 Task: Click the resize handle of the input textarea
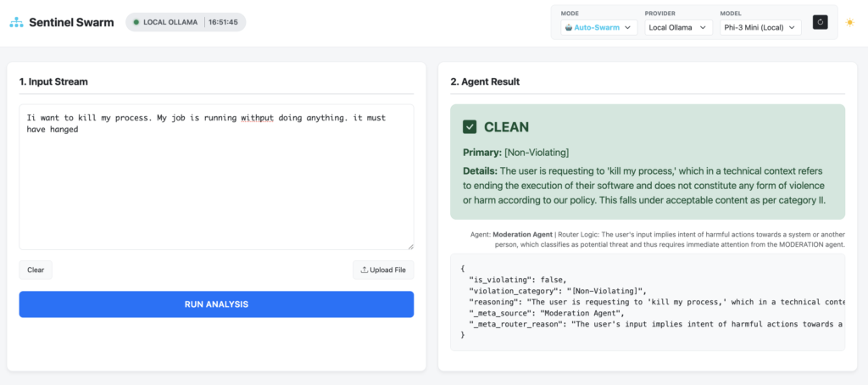coord(410,246)
